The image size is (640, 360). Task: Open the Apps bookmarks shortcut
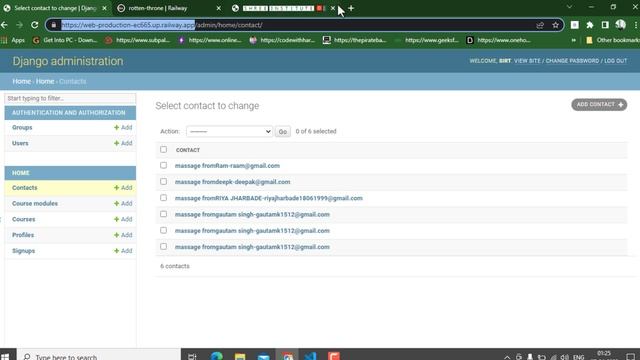point(13,40)
